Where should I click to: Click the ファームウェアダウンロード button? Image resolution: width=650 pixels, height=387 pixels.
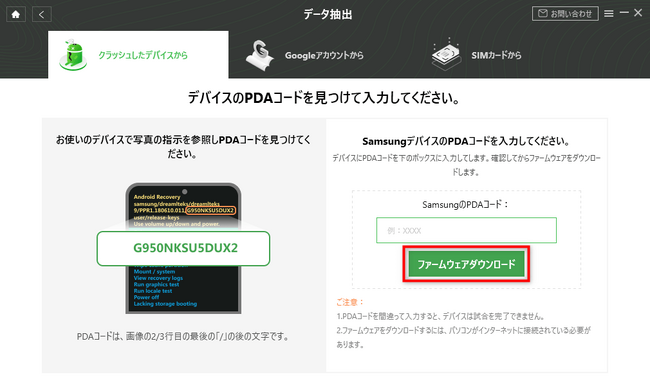click(x=466, y=264)
